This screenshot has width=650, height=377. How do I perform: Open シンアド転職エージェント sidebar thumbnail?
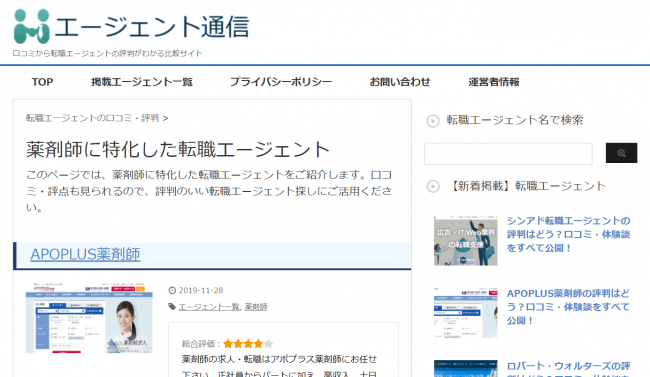coord(466,241)
